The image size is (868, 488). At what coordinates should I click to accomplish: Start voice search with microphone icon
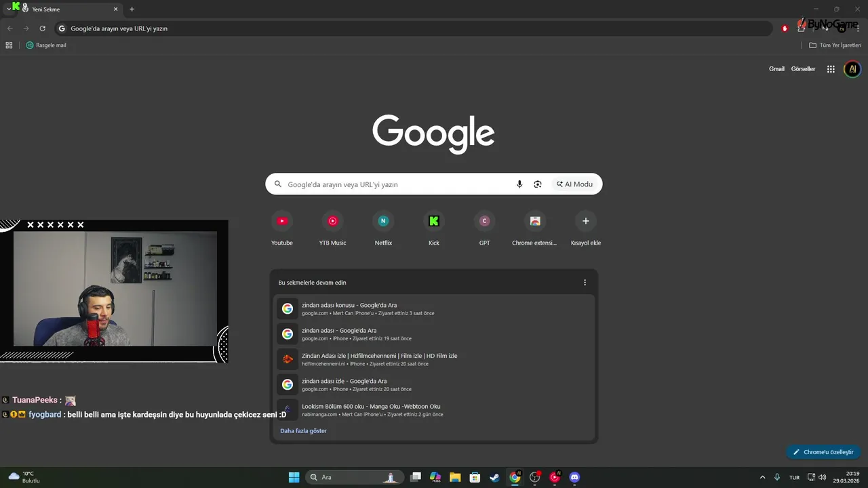tap(519, 184)
